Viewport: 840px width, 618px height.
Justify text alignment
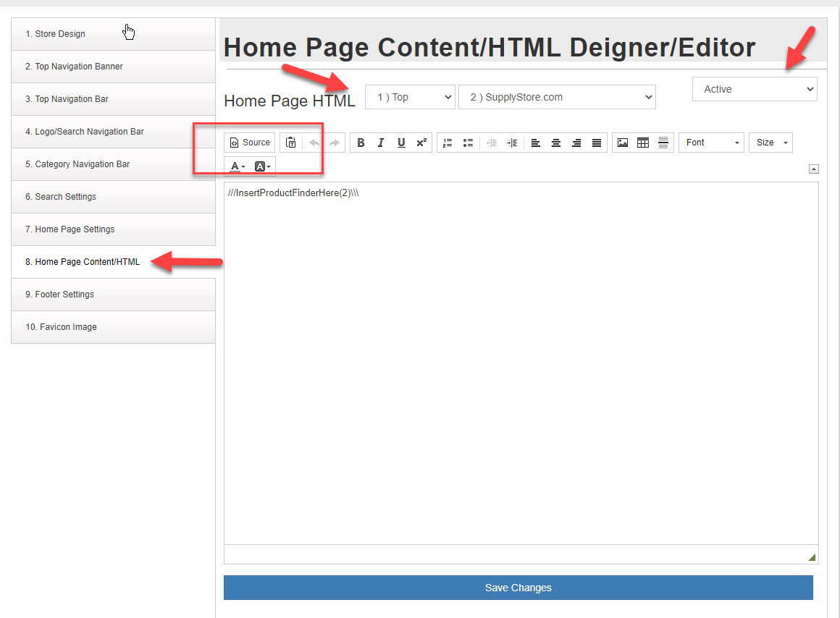click(597, 143)
